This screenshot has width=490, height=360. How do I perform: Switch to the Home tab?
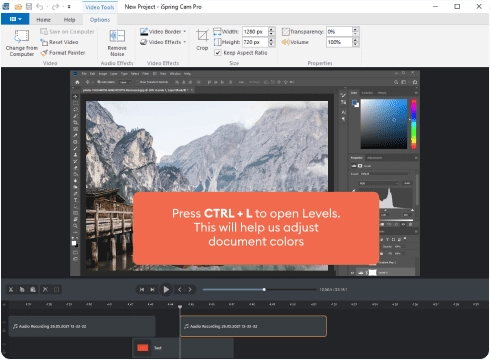(x=43, y=20)
